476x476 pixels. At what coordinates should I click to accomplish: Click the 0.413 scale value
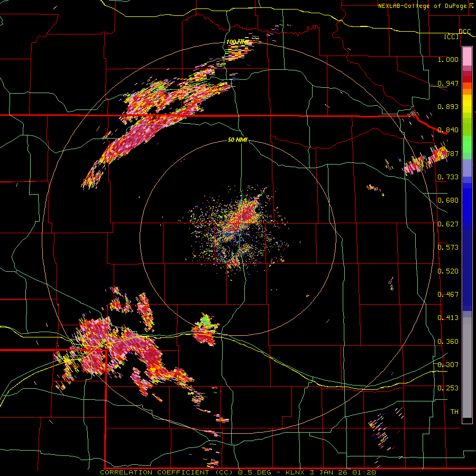pyautogui.click(x=448, y=318)
